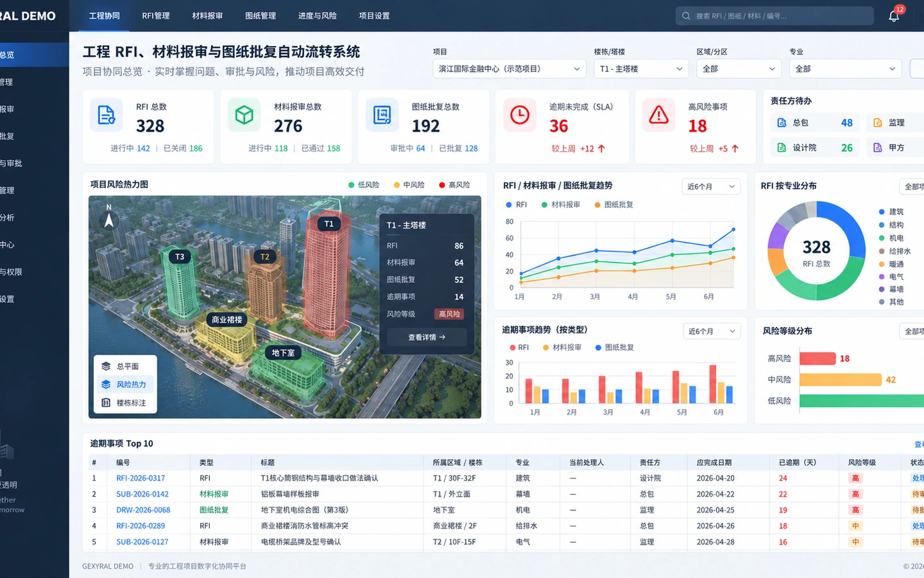Viewport: 924px width, 578px height.
Task: Select the 风险热力 map layer option
Action: [x=124, y=385]
